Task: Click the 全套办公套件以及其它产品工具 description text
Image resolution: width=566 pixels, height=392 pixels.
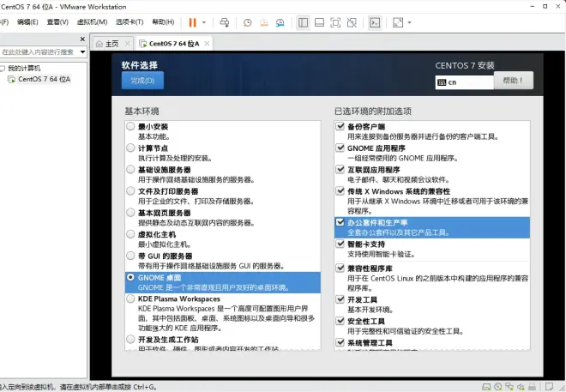Action: pos(399,232)
